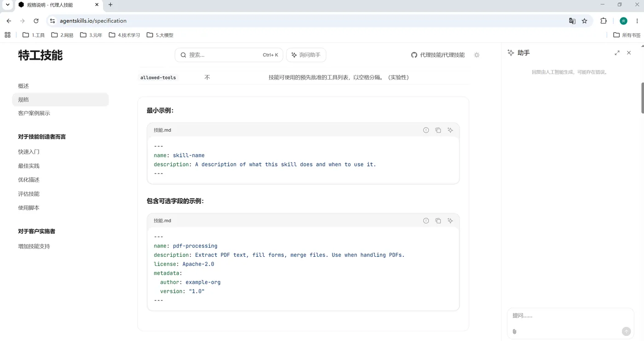Ask AI about the optional fields block

click(x=450, y=221)
